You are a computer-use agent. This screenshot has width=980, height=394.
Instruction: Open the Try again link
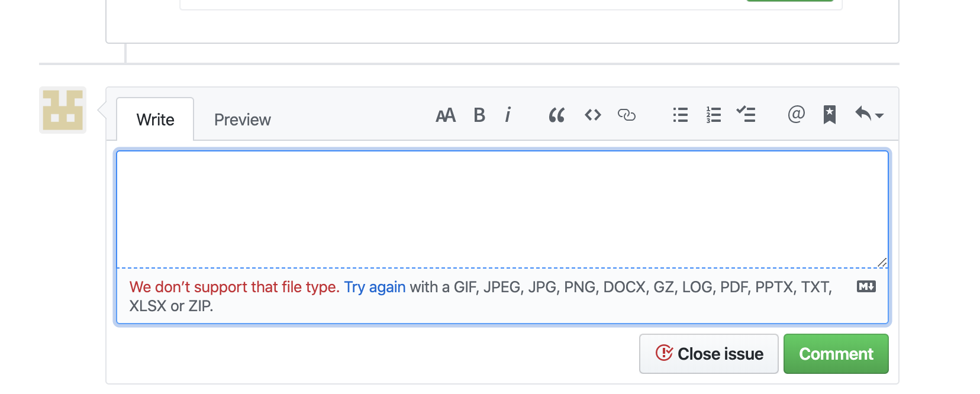click(x=375, y=286)
